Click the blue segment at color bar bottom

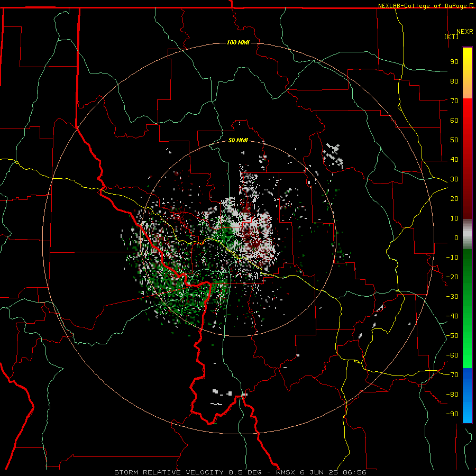pos(467,395)
